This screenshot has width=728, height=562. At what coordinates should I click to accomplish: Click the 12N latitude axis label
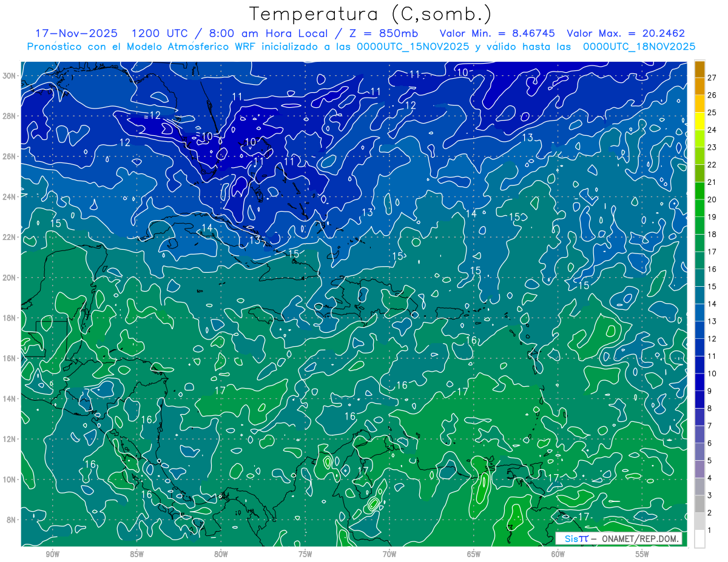pyautogui.click(x=10, y=439)
